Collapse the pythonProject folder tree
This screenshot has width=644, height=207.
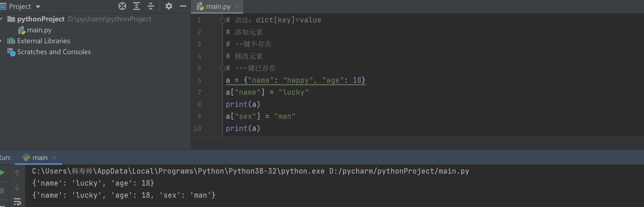click(x=1, y=19)
